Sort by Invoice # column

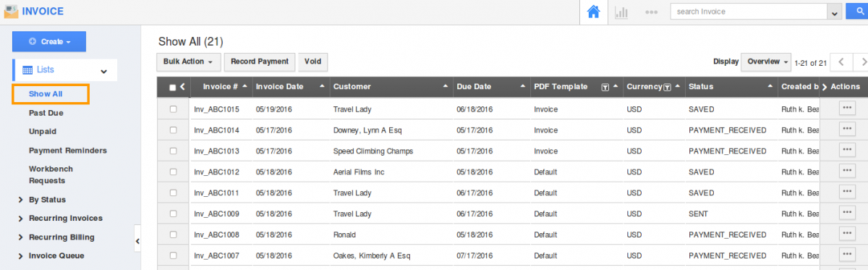[244, 86]
